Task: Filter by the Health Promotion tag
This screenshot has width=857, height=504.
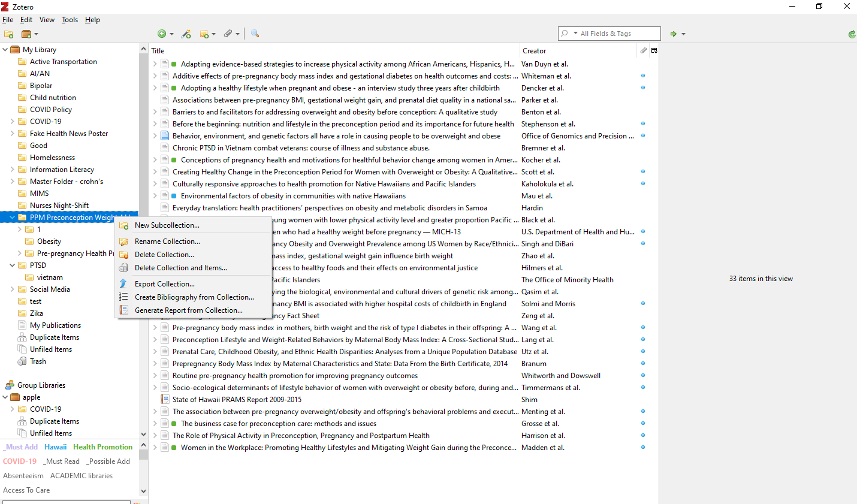Action: (102, 447)
